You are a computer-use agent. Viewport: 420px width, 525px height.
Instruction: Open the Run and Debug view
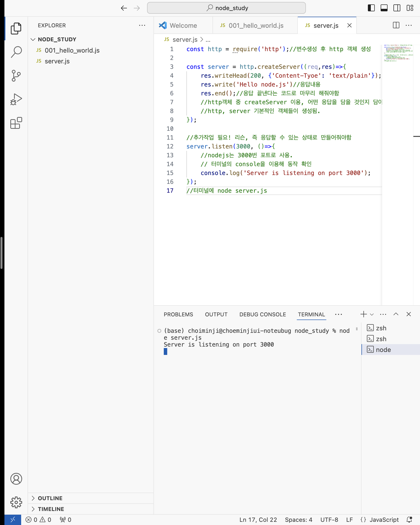16,99
